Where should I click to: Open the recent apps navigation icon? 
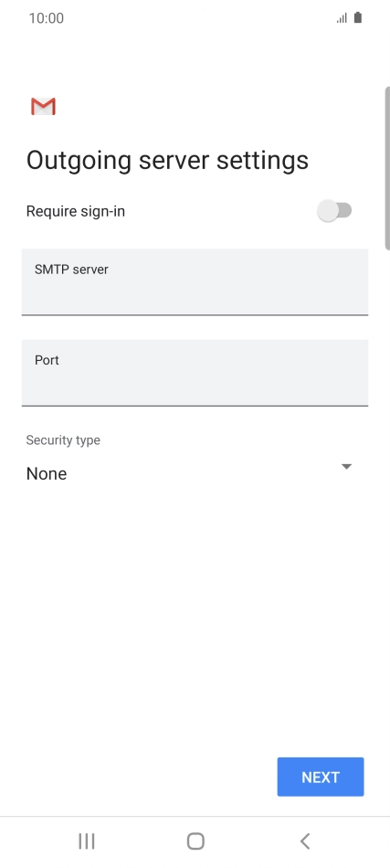point(86,842)
